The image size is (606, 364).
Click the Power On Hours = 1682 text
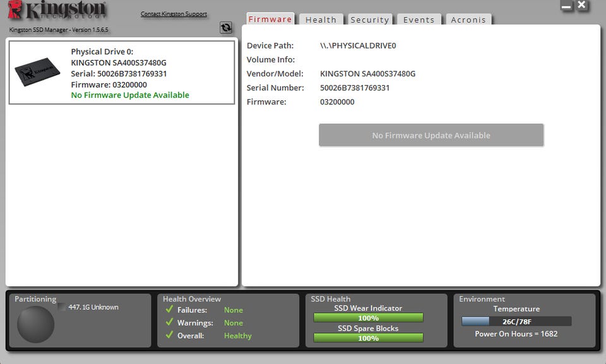point(516,334)
